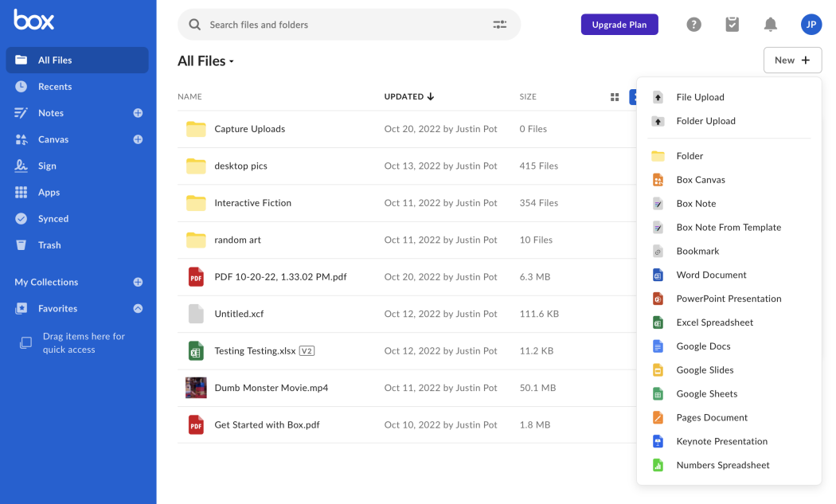Open the random art folder

click(x=237, y=240)
